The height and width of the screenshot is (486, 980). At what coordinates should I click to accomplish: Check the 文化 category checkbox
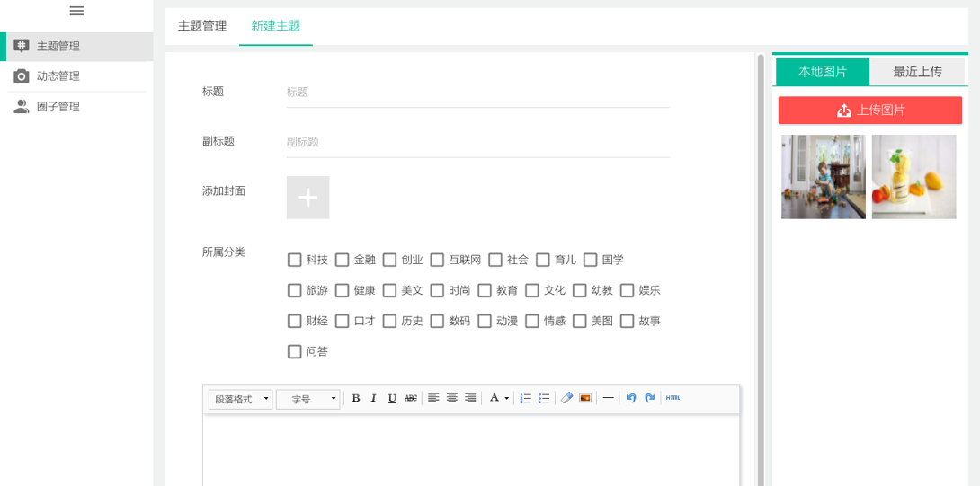[532, 290]
